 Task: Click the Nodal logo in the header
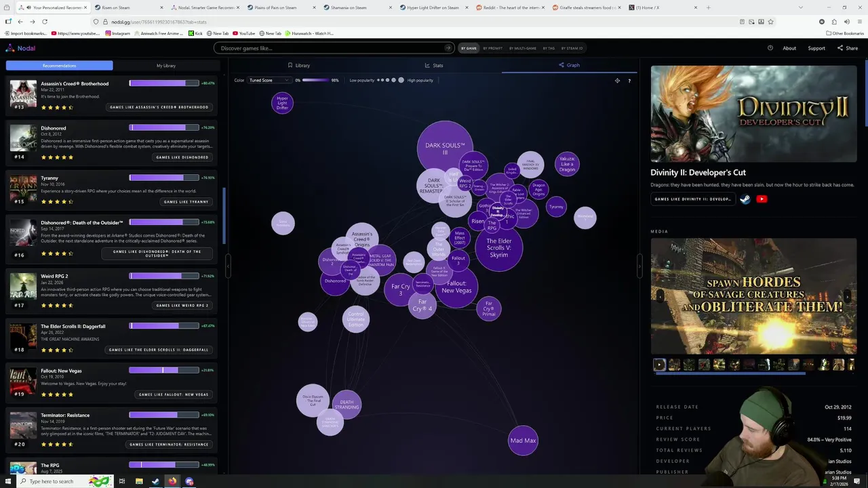20,48
